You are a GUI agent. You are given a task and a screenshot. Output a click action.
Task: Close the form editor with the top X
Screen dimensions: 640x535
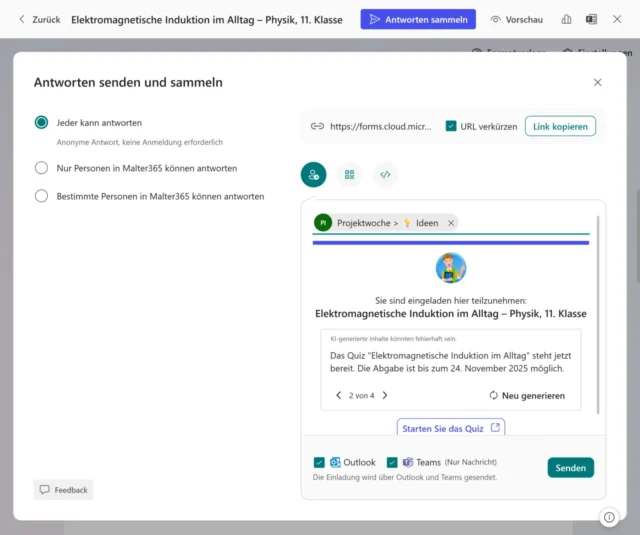[x=617, y=19]
